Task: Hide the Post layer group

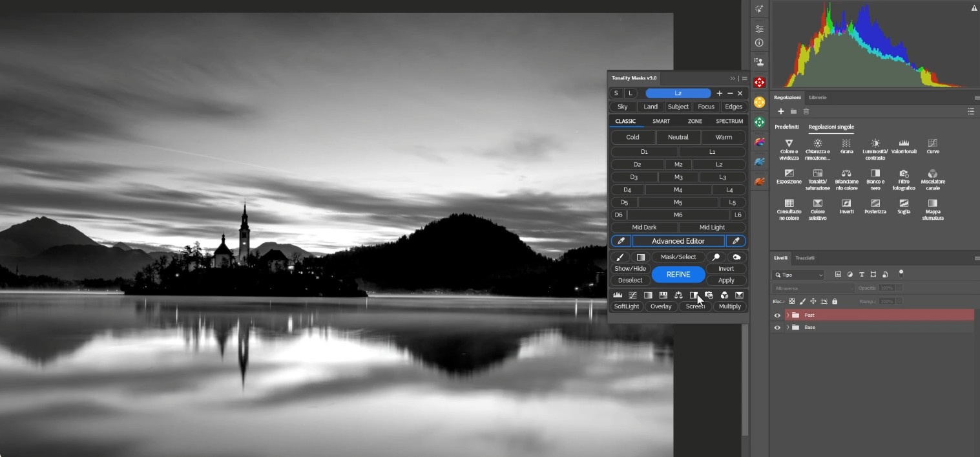Action: click(777, 315)
